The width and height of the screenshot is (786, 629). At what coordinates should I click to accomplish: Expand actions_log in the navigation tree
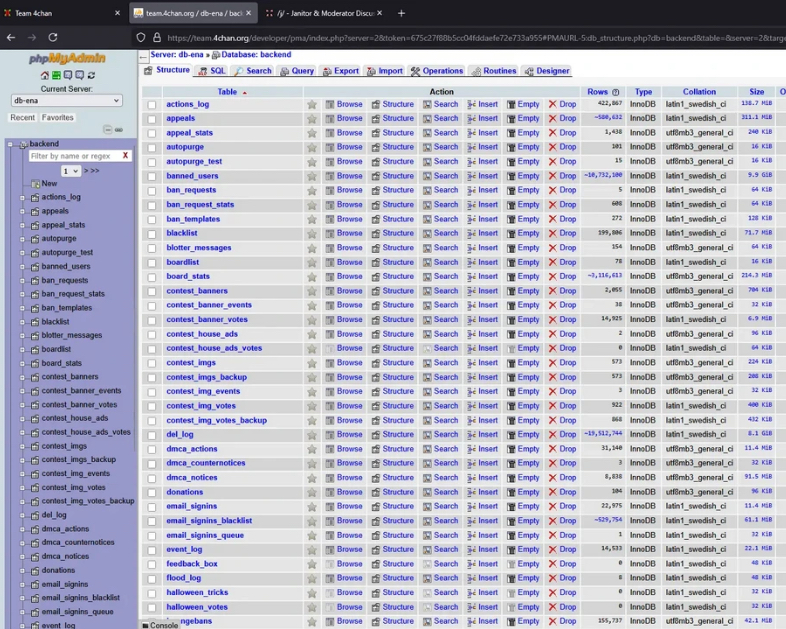point(22,197)
